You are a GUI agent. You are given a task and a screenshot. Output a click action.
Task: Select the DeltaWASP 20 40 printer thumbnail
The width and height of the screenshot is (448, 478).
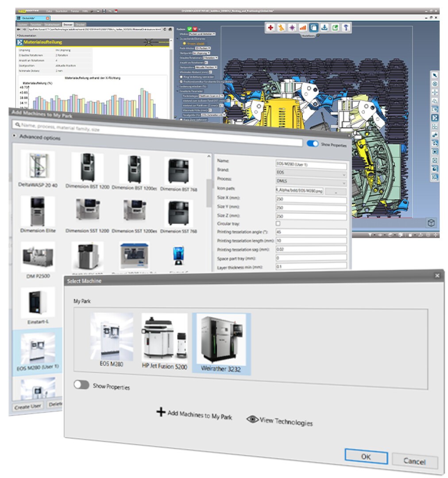[x=38, y=169]
